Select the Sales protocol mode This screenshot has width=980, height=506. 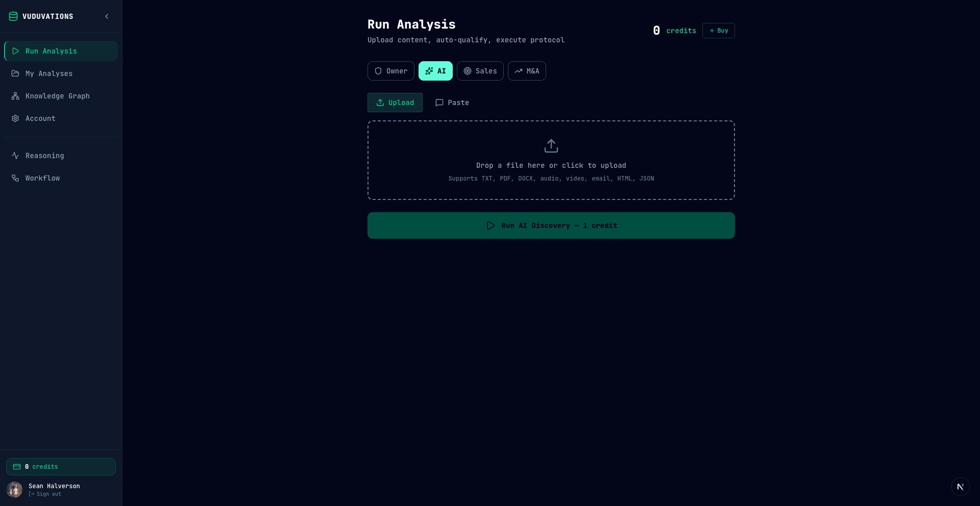coord(480,71)
